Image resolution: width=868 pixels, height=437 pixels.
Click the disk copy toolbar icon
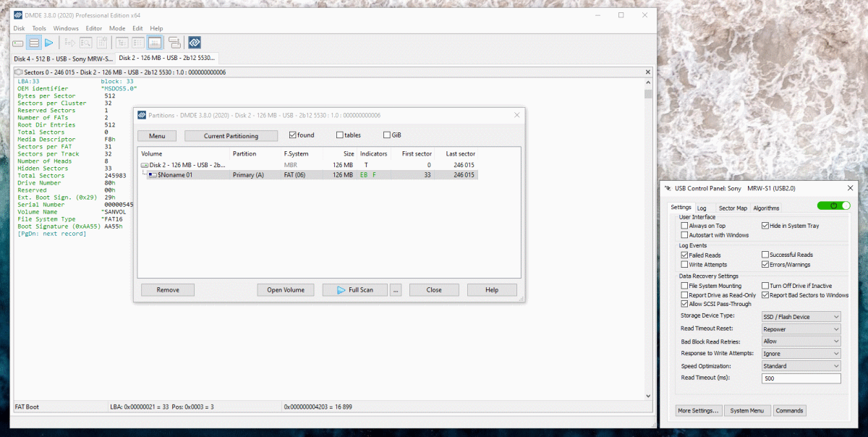174,43
